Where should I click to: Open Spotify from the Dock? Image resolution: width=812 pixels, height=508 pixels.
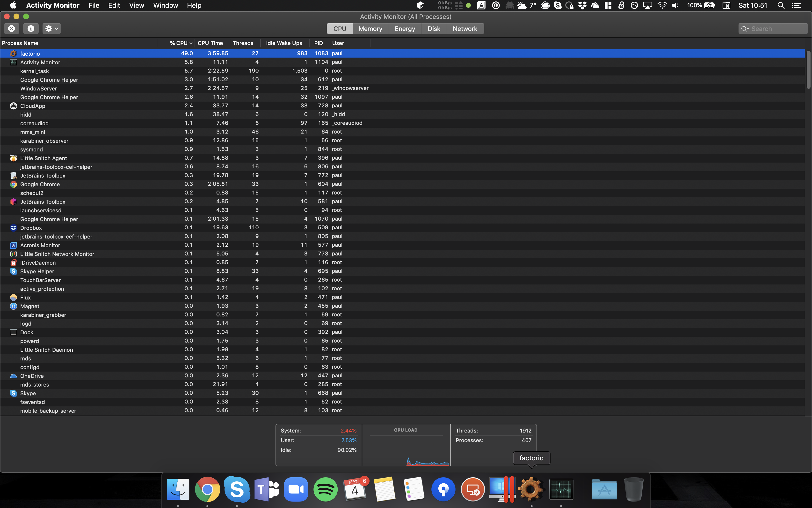326,489
